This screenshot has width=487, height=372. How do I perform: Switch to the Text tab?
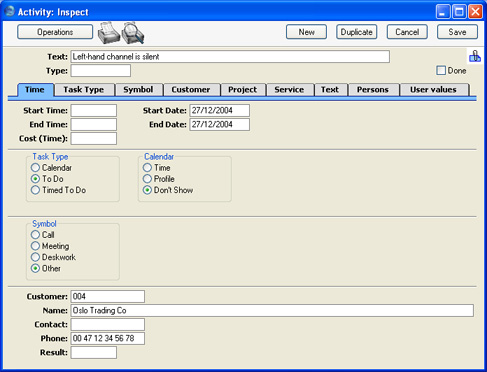coord(330,90)
